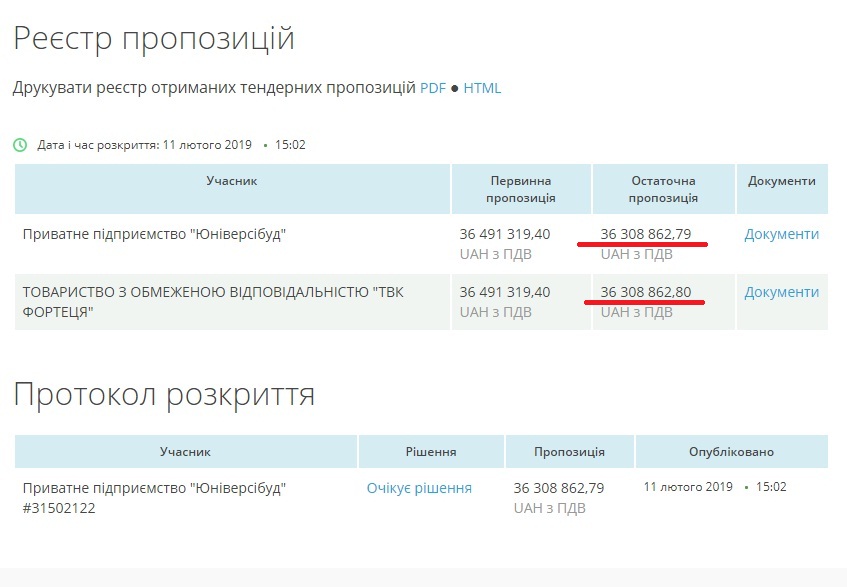Open Документи link for Юніверсібуд
847x587 pixels.
[781, 234]
